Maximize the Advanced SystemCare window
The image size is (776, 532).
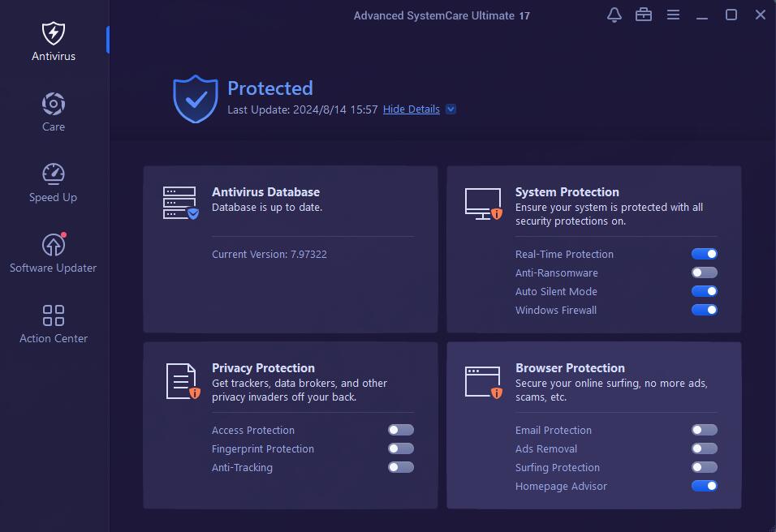coord(731,15)
